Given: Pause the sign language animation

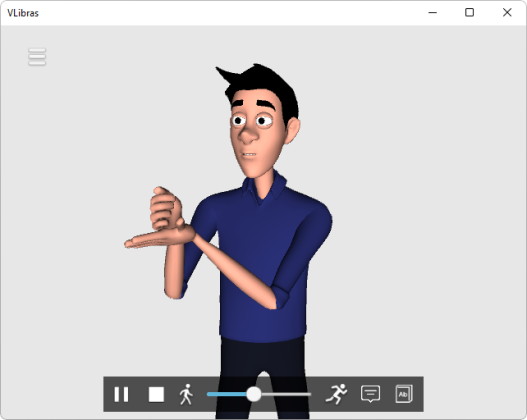Looking at the screenshot, I should point(121,394).
